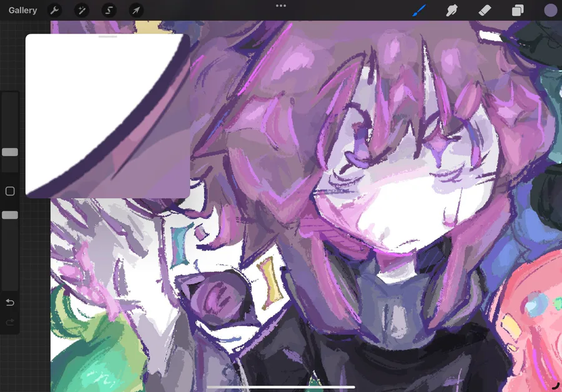The width and height of the screenshot is (562, 392).
Task: Open the Adjustments magic wand menu
Action: pyautogui.click(x=82, y=11)
